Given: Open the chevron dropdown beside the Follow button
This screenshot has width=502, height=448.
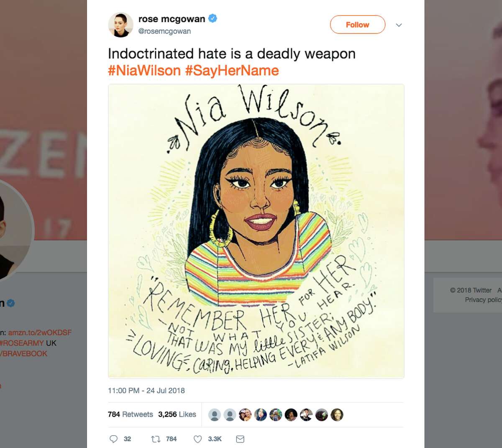Looking at the screenshot, I should [x=399, y=25].
